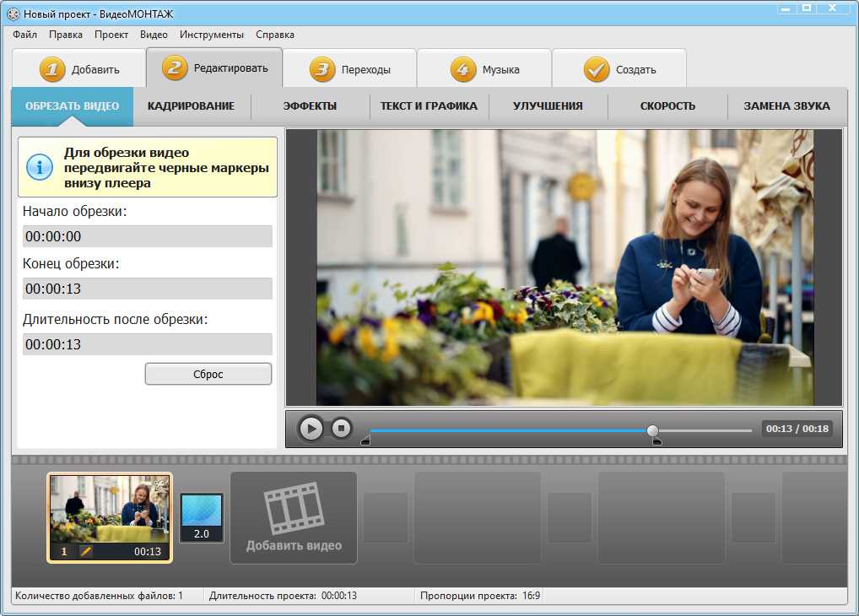Go to the Музыка step tab
Screen dimensions: 859x616
pyautogui.click(x=484, y=70)
